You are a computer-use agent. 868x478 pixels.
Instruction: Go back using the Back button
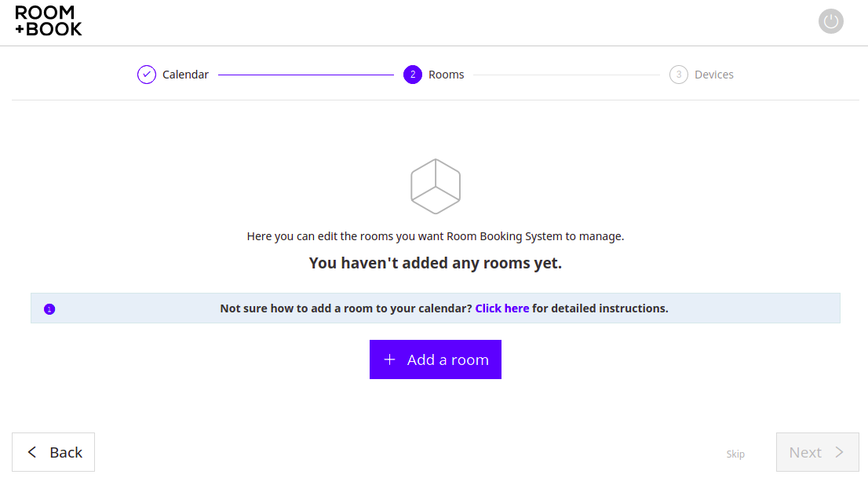[x=53, y=452]
